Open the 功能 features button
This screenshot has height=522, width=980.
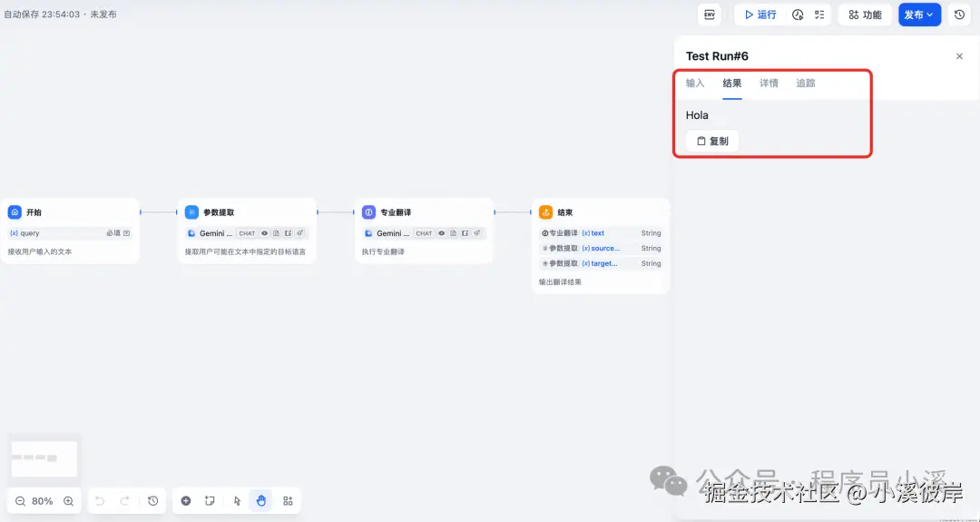(x=865, y=15)
